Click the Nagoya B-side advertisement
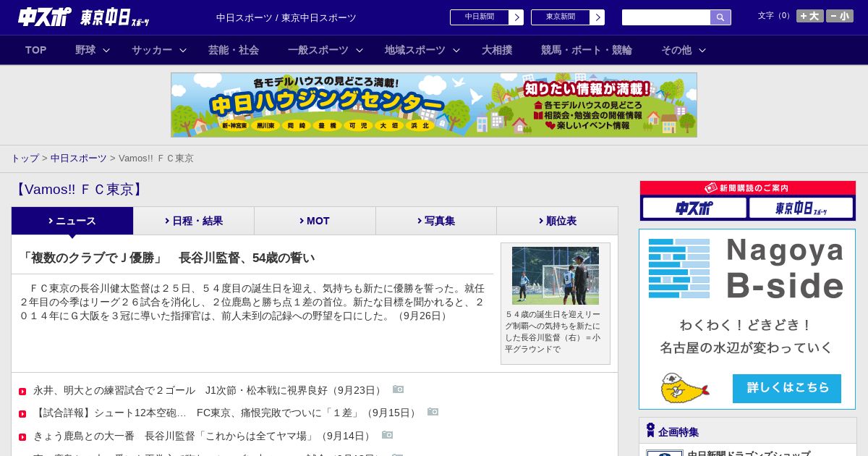868x456 pixels. (747, 319)
